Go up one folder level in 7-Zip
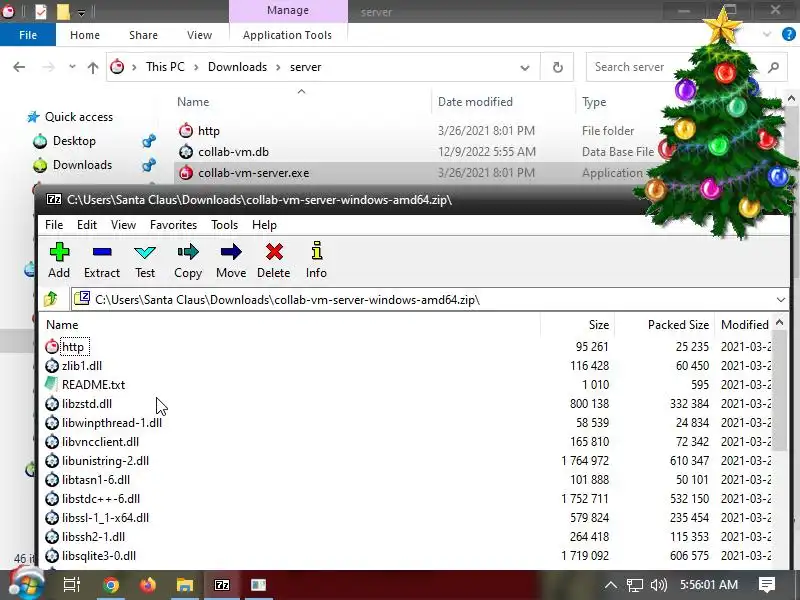This screenshot has height=600, width=800. [52, 299]
